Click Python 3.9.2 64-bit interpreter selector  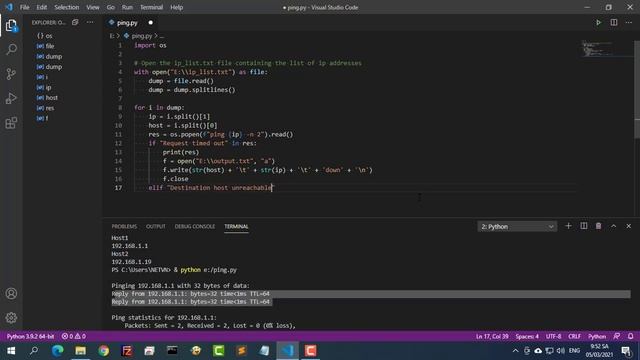pos(30,336)
